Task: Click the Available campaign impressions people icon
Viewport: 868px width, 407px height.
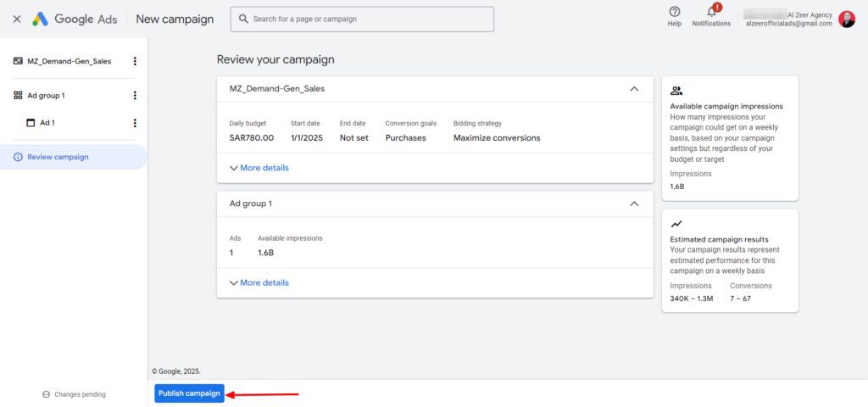Action: tap(676, 91)
